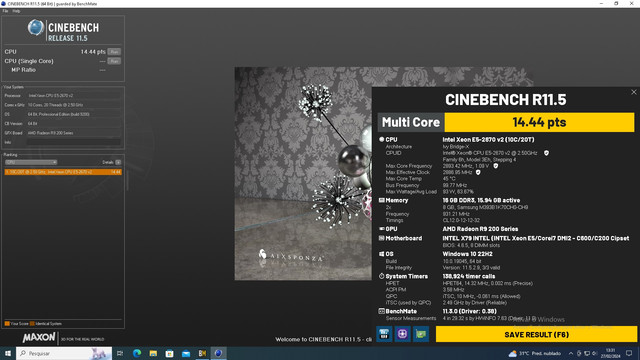
Task: Open the BenchMate memory chip icon
Action: (x=384, y=334)
